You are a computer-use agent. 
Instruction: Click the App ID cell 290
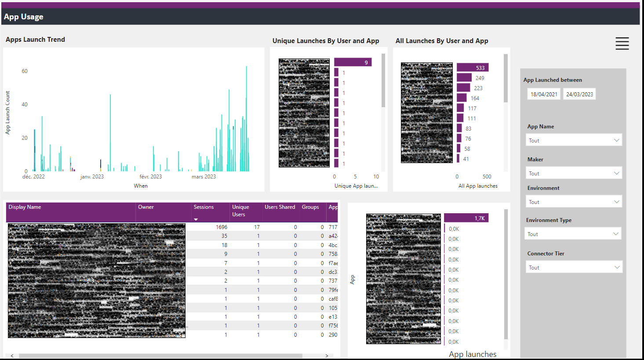[x=333, y=335]
